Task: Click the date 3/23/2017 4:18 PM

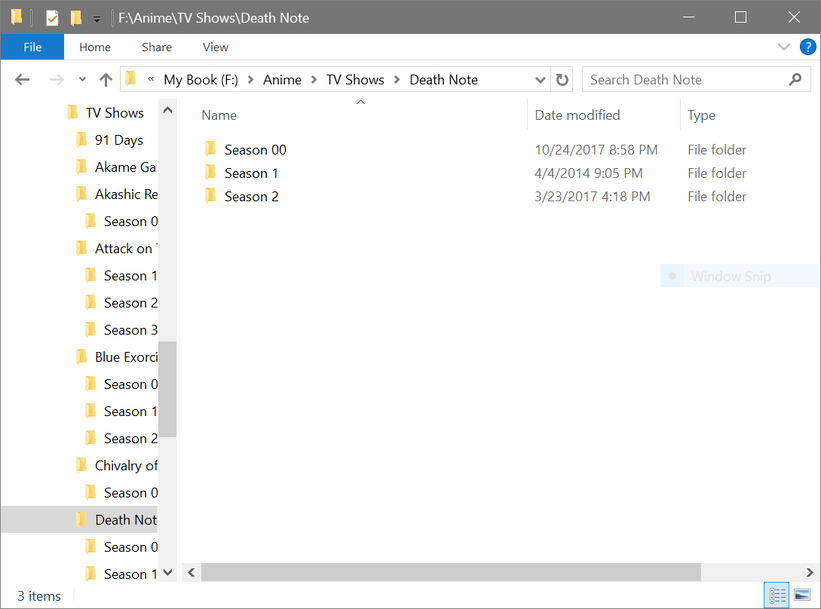Action: (x=592, y=196)
